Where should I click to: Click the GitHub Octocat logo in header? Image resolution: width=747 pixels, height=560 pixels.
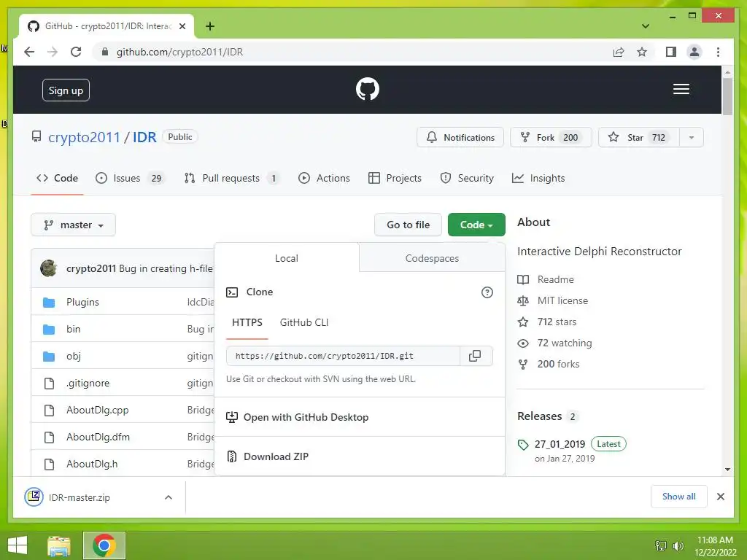[x=368, y=89]
